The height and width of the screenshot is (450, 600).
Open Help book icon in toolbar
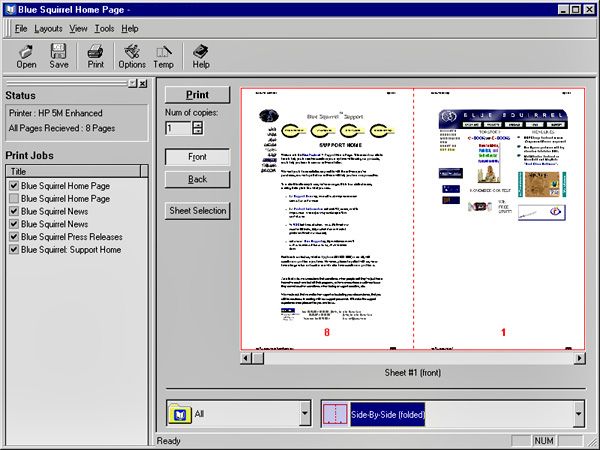(201, 51)
